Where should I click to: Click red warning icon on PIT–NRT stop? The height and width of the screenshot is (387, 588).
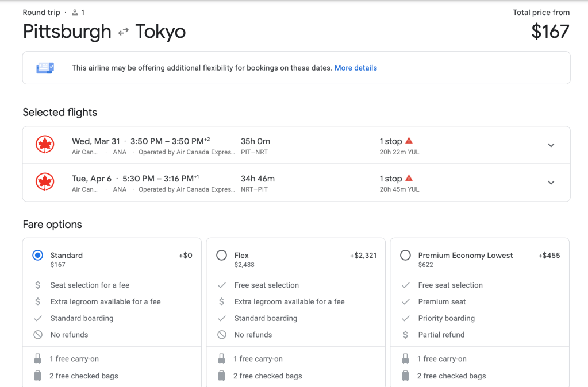click(x=409, y=141)
